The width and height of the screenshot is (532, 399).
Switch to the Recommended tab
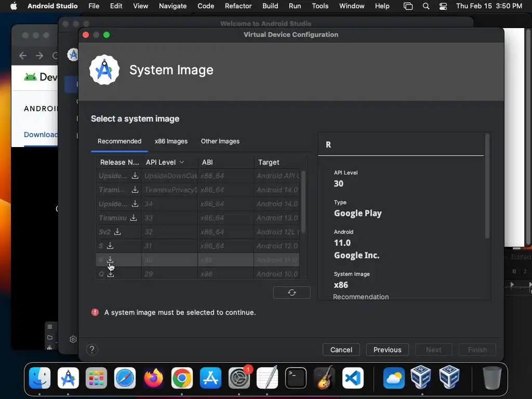(x=119, y=141)
